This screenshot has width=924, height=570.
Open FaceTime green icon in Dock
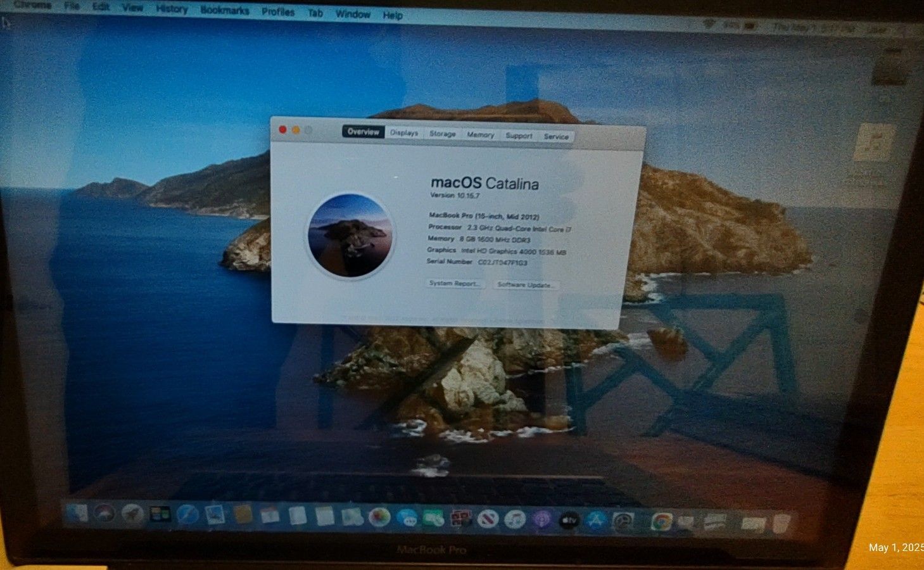pos(434,519)
